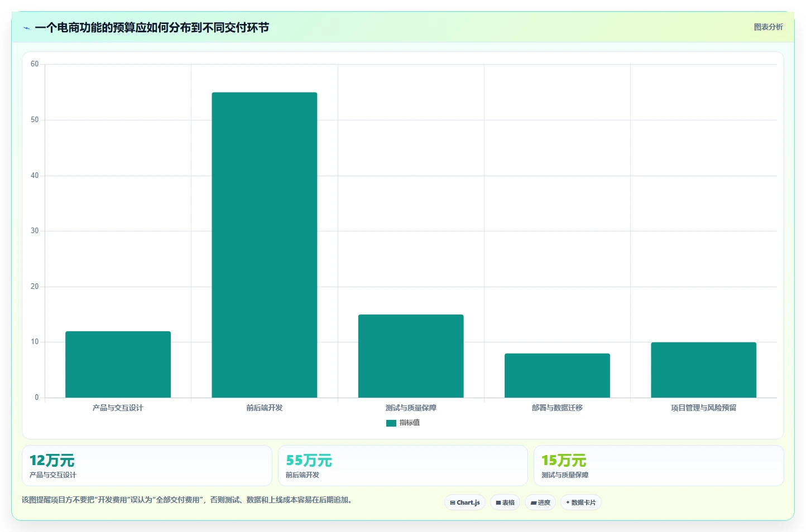Click the 产品与交互设计 caption under 12万元

53,475
